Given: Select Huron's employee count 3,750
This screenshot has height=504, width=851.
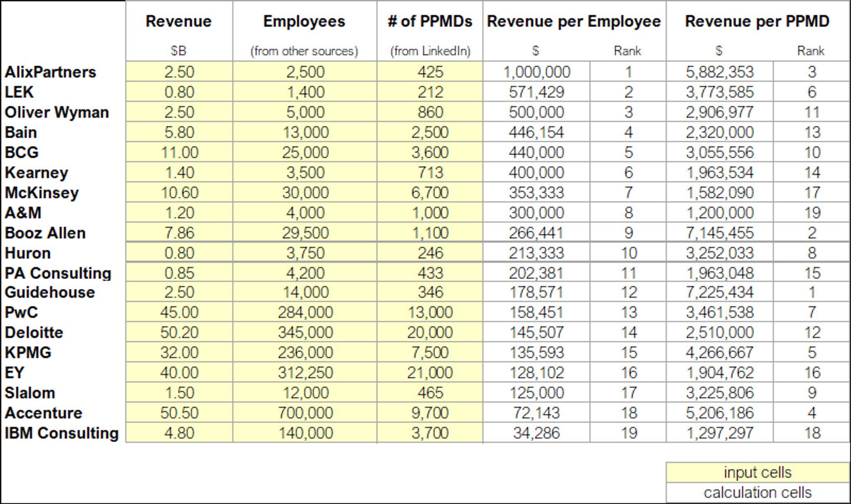Looking at the screenshot, I should pyautogui.click(x=305, y=253).
